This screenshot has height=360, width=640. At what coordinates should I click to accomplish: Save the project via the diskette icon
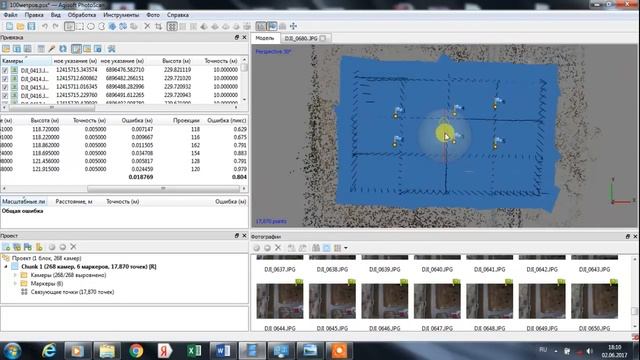tap(31, 26)
